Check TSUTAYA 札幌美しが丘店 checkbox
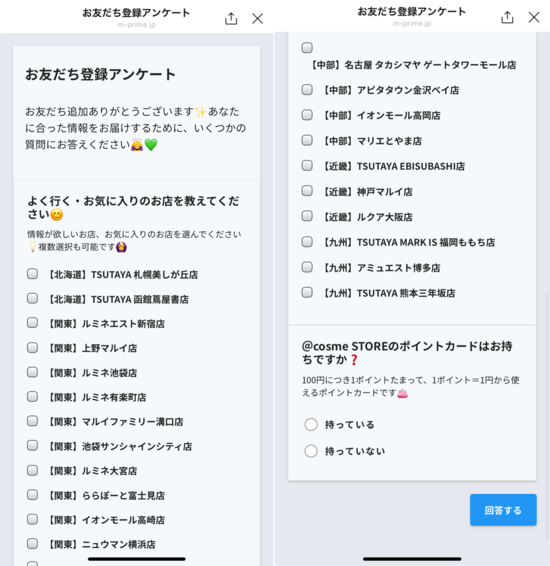Image resolution: width=550 pixels, height=566 pixels. pyautogui.click(x=32, y=274)
